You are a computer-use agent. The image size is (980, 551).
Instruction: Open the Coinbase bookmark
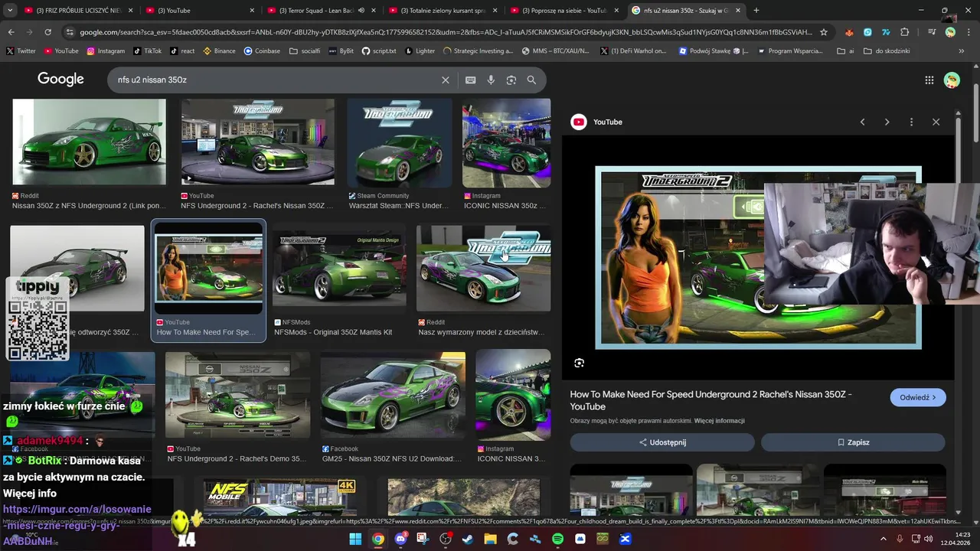(x=262, y=51)
